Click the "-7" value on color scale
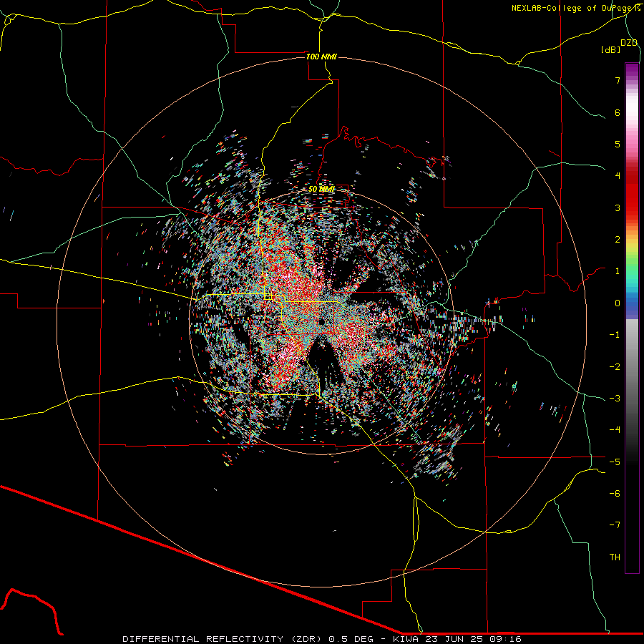 (x=615, y=525)
